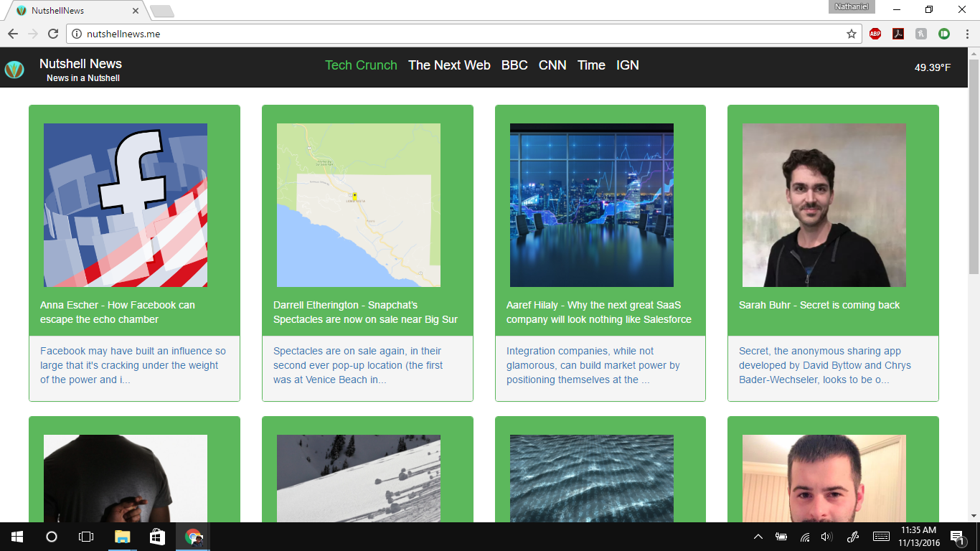Screen dimensions: 980x551
Task: Switch to BBC news source
Action: [x=514, y=65]
